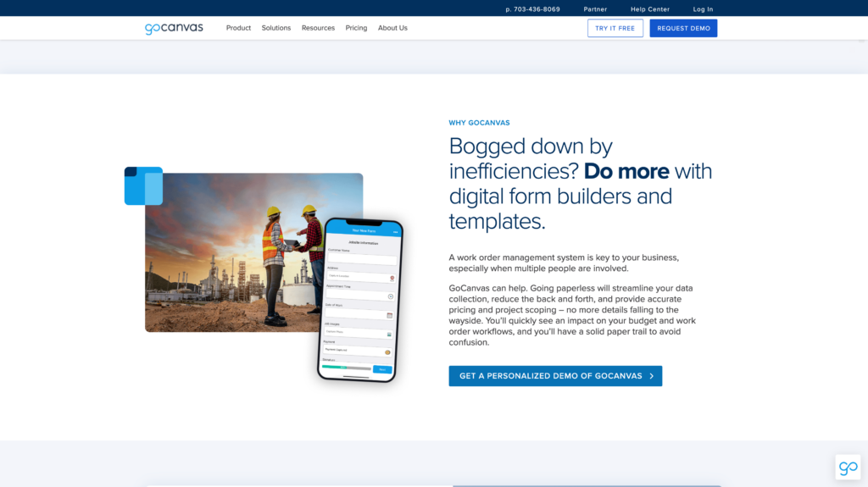Viewport: 868px width, 487px height.
Task: Click the Request Demo button
Action: [x=683, y=28]
